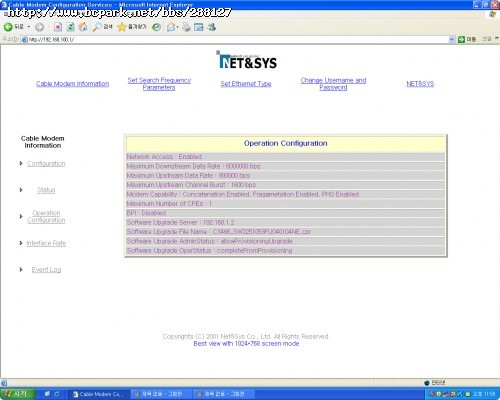Click the NET&SYS logo image
This screenshot has width=500, height=400.
click(x=247, y=60)
